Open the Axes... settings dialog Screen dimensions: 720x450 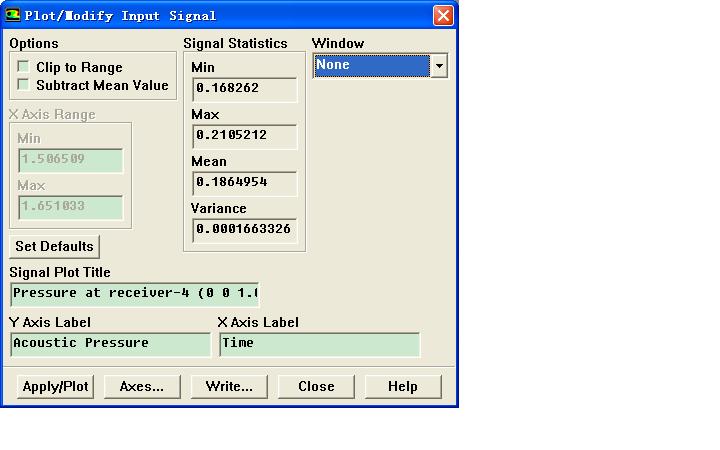tap(141, 387)
